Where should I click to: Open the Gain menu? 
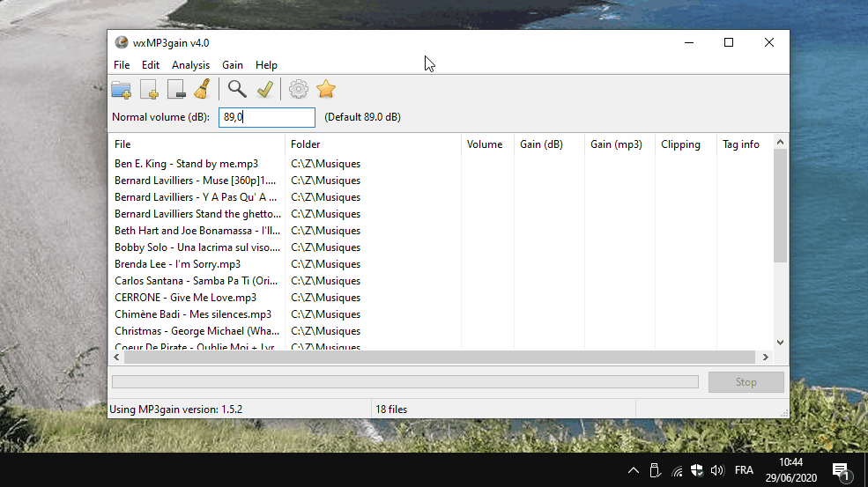pyautogui.click(x=233, y=65)
